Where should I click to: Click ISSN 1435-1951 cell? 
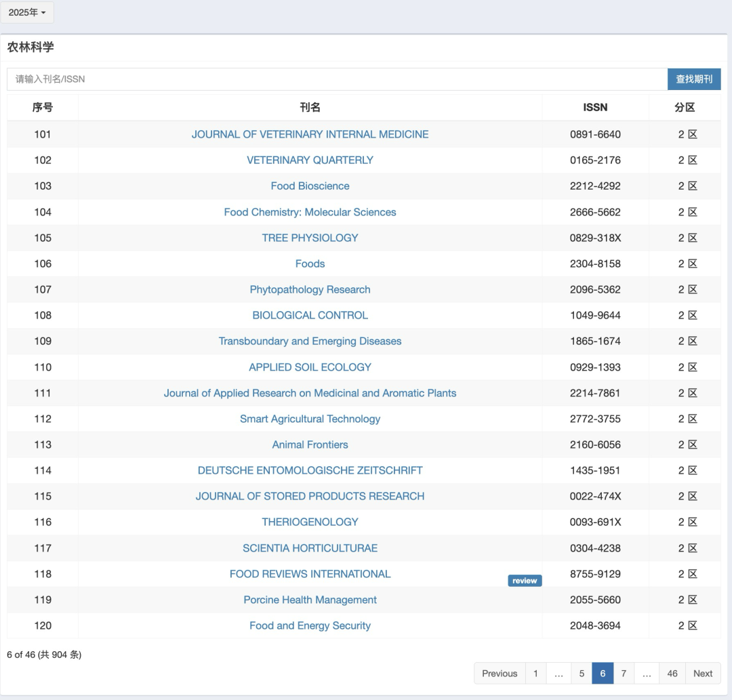(x=595, y=470)
